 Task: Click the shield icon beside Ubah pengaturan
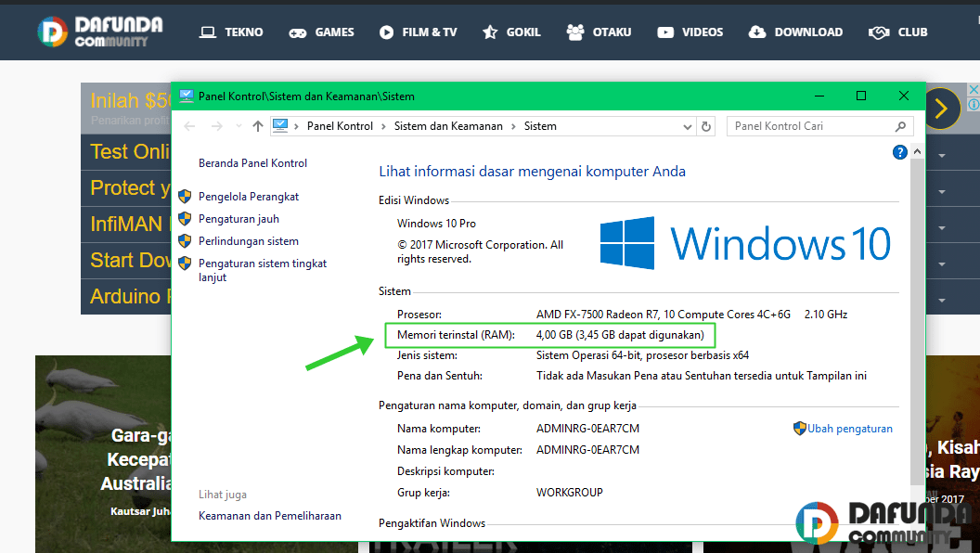click(x=799, y=429)
